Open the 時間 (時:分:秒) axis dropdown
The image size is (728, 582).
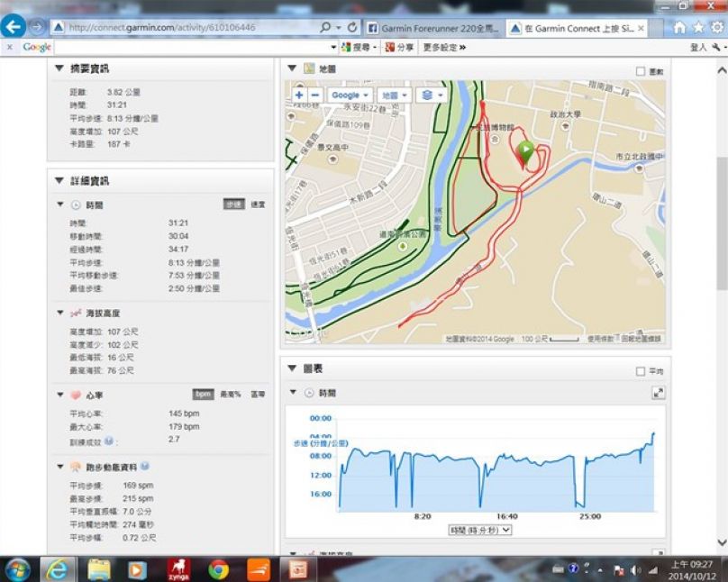[x=479, y=531]
